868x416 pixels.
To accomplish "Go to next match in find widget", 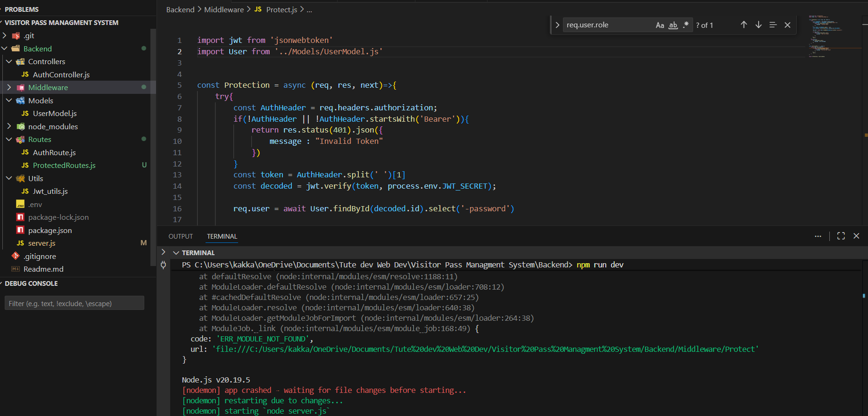I will tap(758, 25).
